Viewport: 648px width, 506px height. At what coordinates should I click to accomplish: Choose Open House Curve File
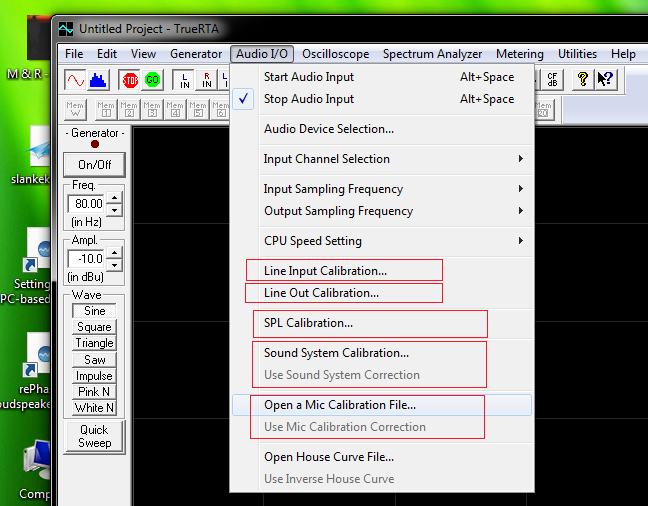point(382,457)
